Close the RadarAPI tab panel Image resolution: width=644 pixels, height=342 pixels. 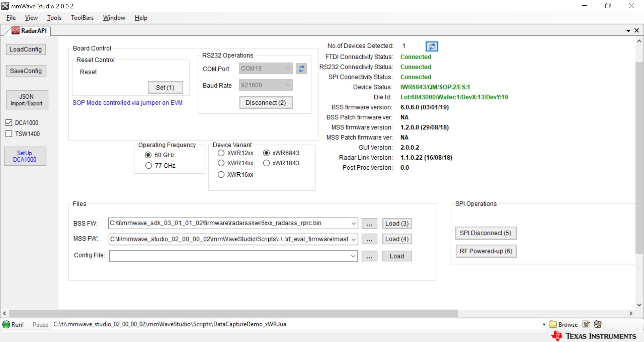637,31
